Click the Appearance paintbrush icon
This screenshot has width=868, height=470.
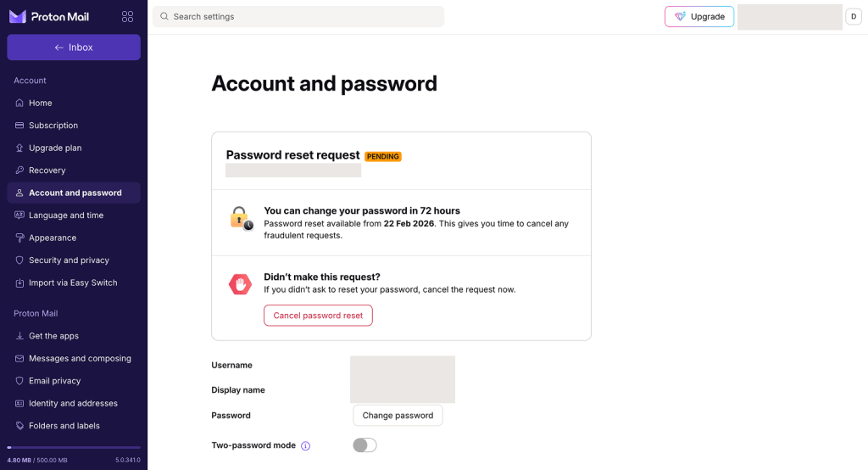coord(19,238)
